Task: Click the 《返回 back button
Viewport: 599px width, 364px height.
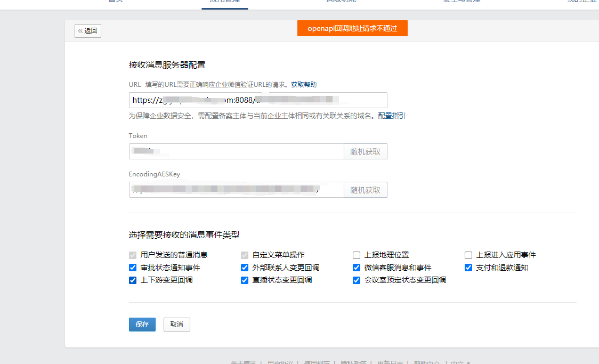Action: (87, 31)
